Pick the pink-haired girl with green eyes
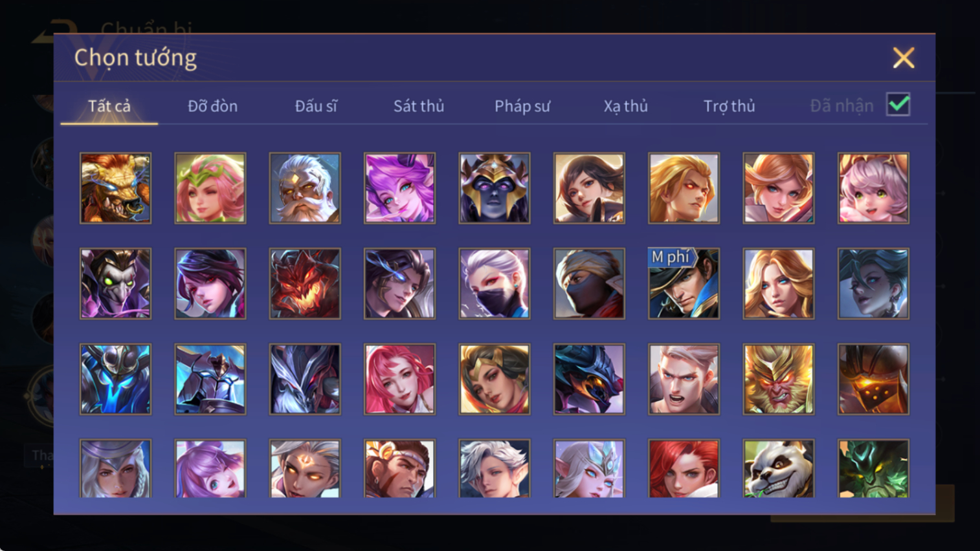This screenshot has width=980, height=551. click(x=873, y=188)
